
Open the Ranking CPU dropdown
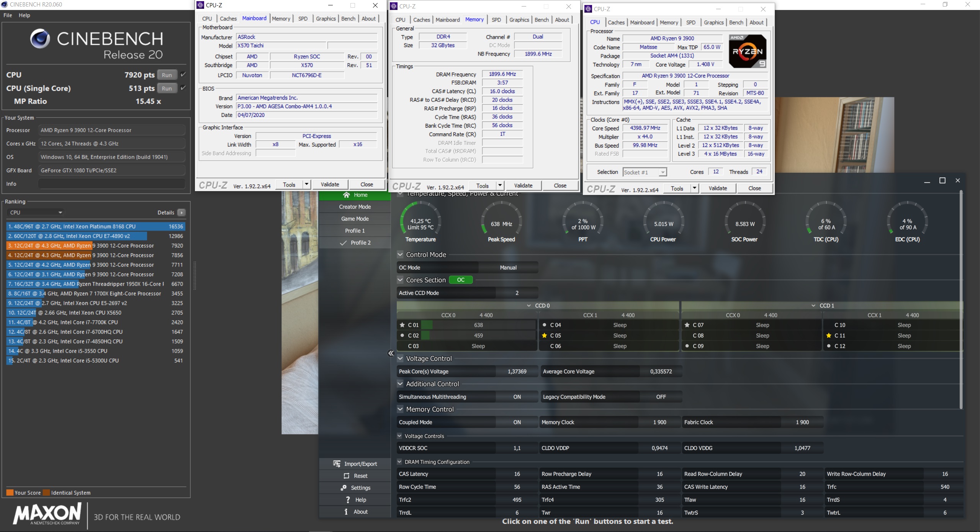(x=36, y=213)
